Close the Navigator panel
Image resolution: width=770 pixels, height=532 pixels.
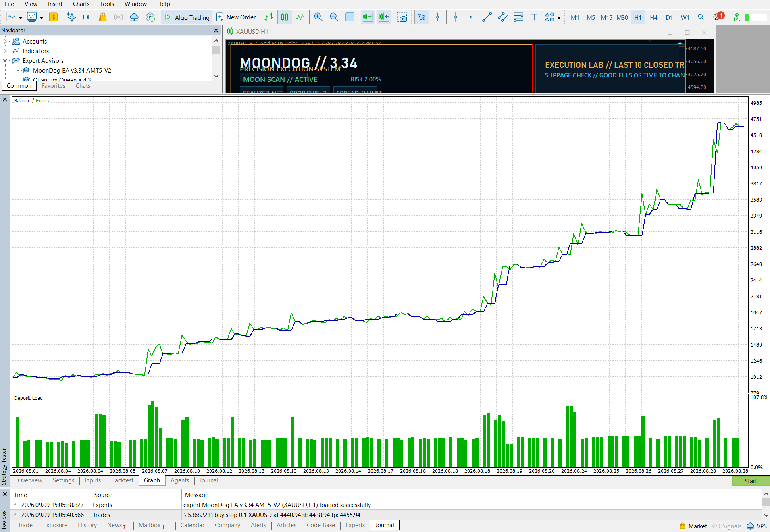[216, 30]
